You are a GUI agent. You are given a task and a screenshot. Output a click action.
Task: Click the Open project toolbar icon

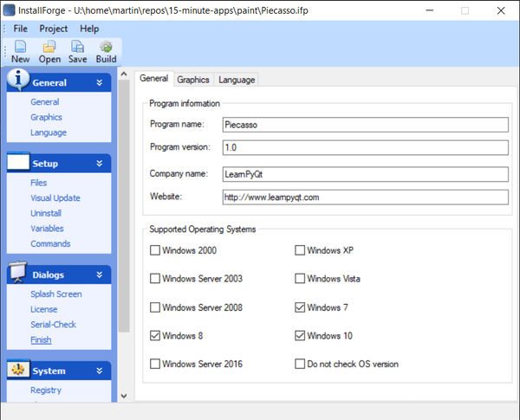[x=49, y=47]
